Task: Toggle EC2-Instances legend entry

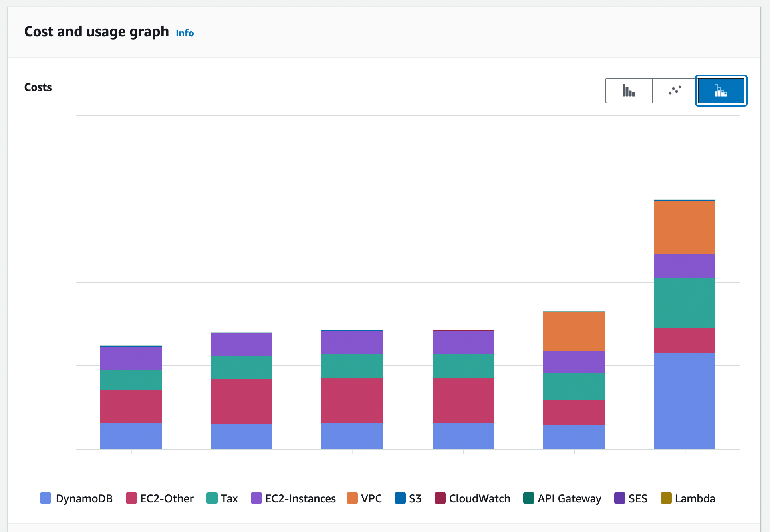Action: tap(300, 498)
